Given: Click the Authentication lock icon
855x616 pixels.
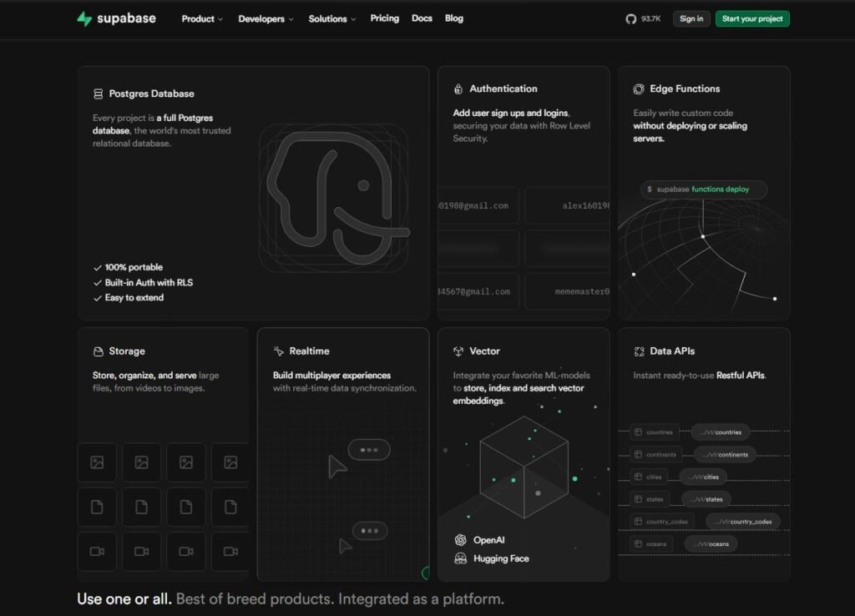Looking at the screenshot, I should pyautogui.click(x=457, y=88).
